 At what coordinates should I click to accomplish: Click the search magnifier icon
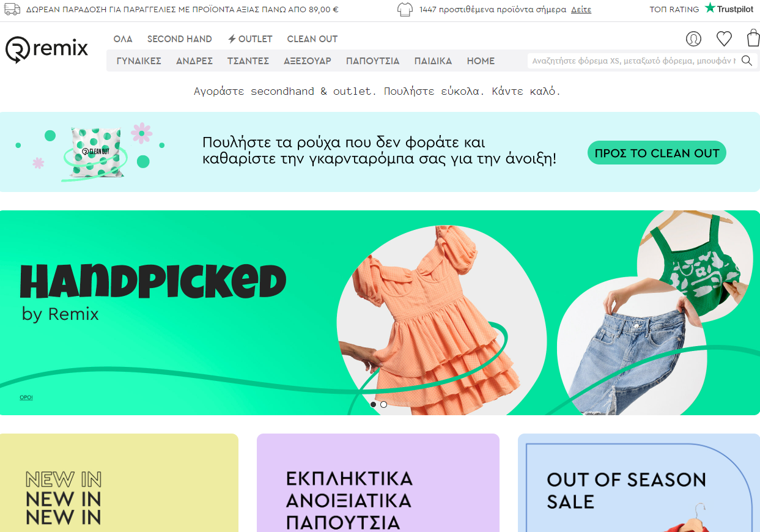[747, 61]
